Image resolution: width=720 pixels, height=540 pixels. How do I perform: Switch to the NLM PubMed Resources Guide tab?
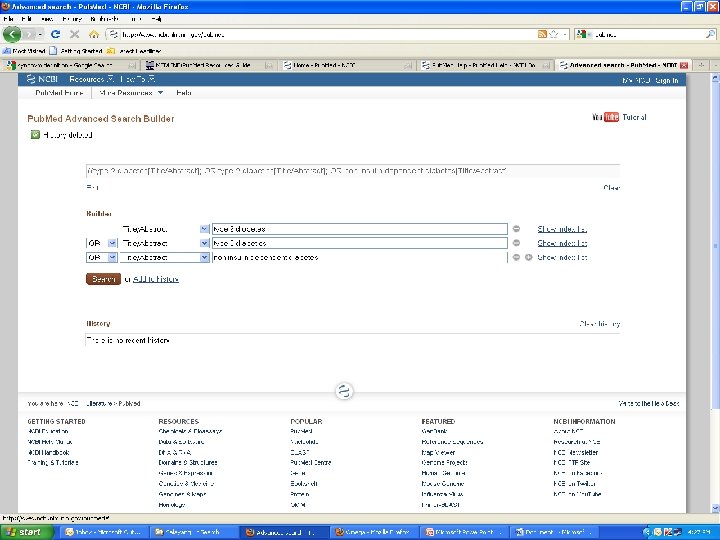(209, 65)
